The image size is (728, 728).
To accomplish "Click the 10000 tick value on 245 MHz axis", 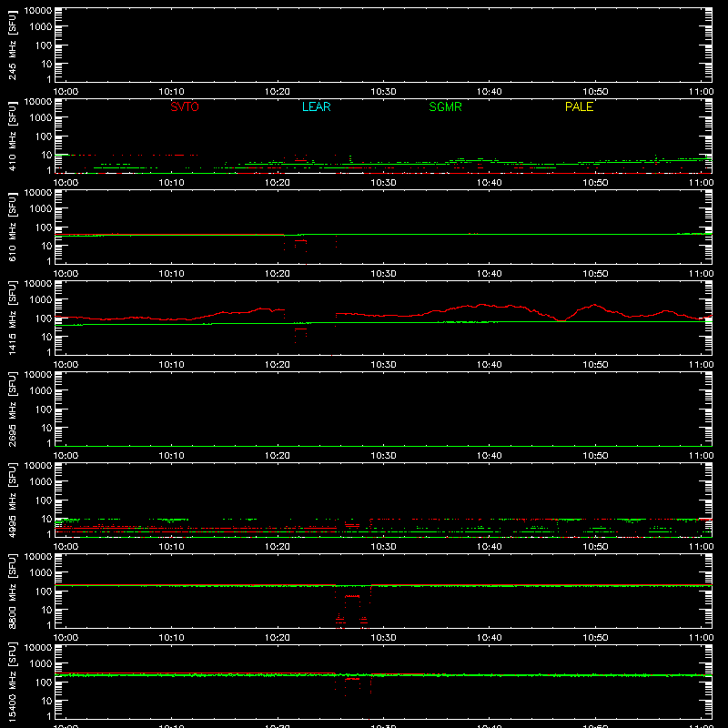I will click(38, 11).
